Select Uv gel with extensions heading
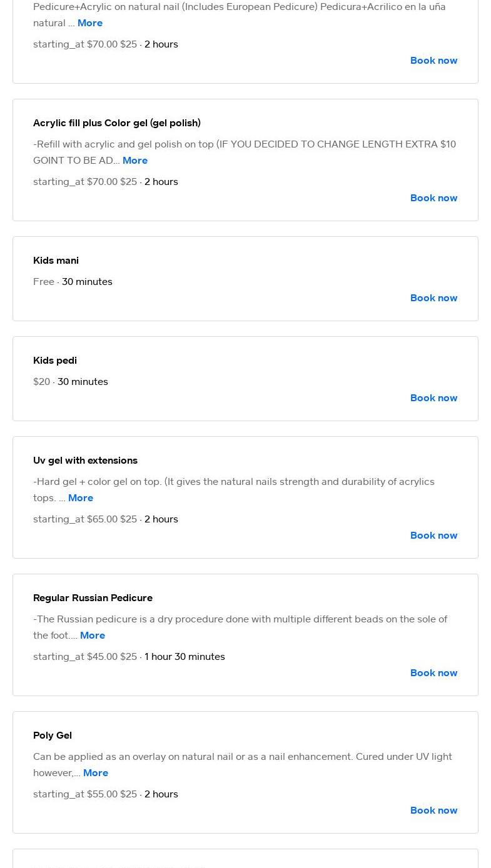Viewport: 491px width, 868px height. 85,461
